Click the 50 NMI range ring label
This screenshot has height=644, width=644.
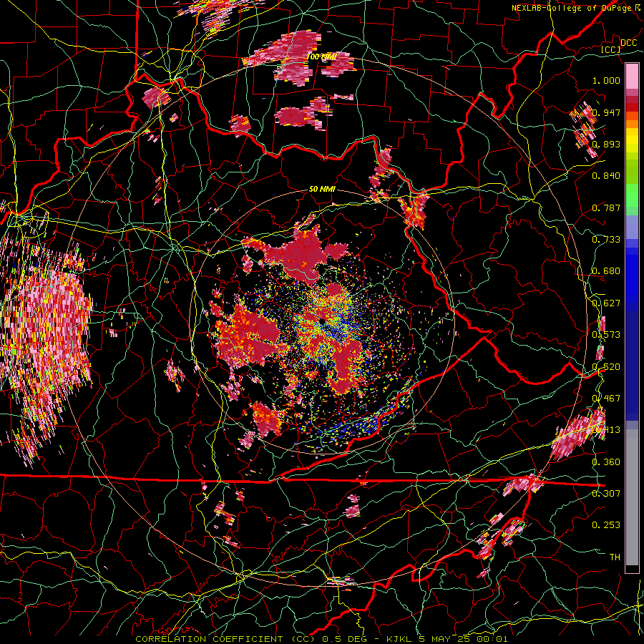tap(322, 190)
